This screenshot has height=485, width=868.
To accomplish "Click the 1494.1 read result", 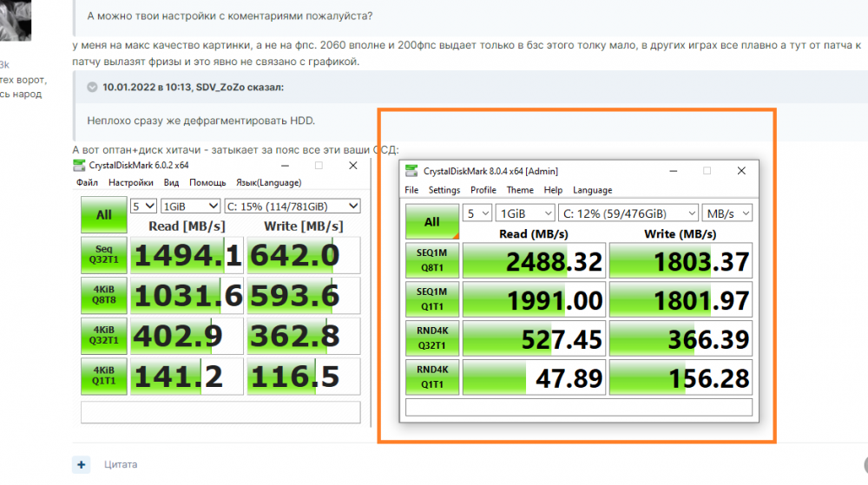I will pyautogui.click(x=187, y=255).
